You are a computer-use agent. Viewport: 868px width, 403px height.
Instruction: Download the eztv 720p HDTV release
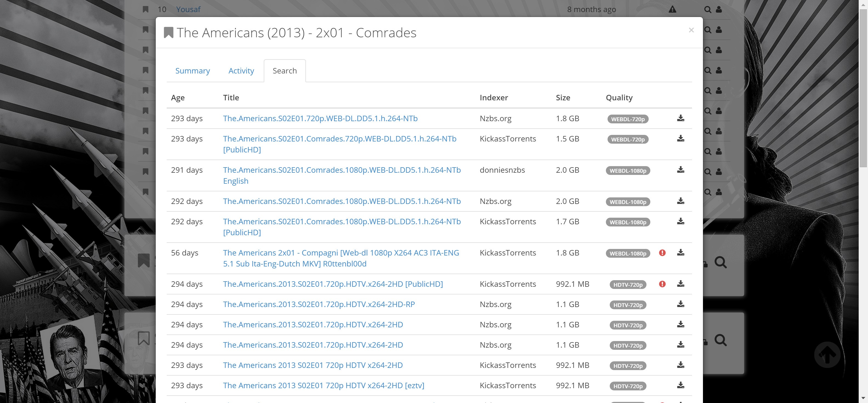(681, 386)
